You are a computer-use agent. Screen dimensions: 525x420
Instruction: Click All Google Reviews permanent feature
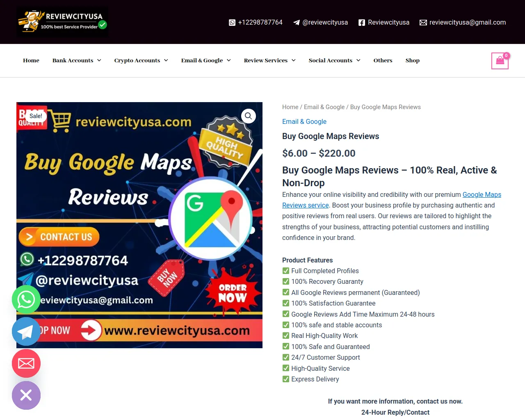pyautogui.click(x=356, y=292)
